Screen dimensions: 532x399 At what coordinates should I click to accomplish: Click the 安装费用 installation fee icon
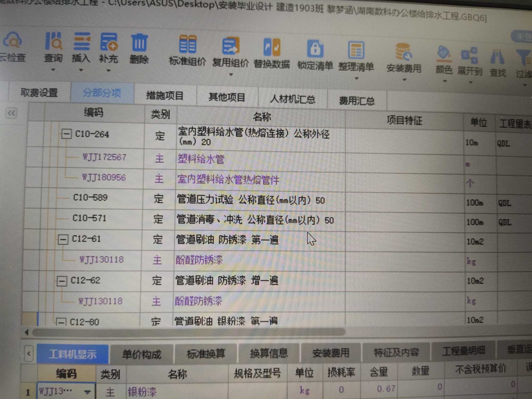pyautogui.click(x=404, y=52)
